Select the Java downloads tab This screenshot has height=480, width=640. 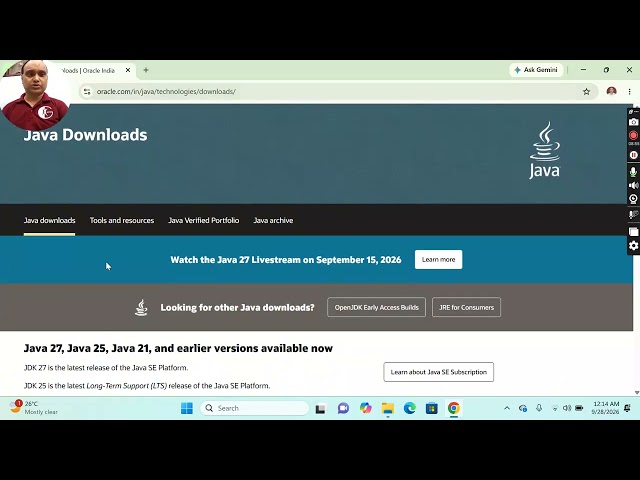49,220
